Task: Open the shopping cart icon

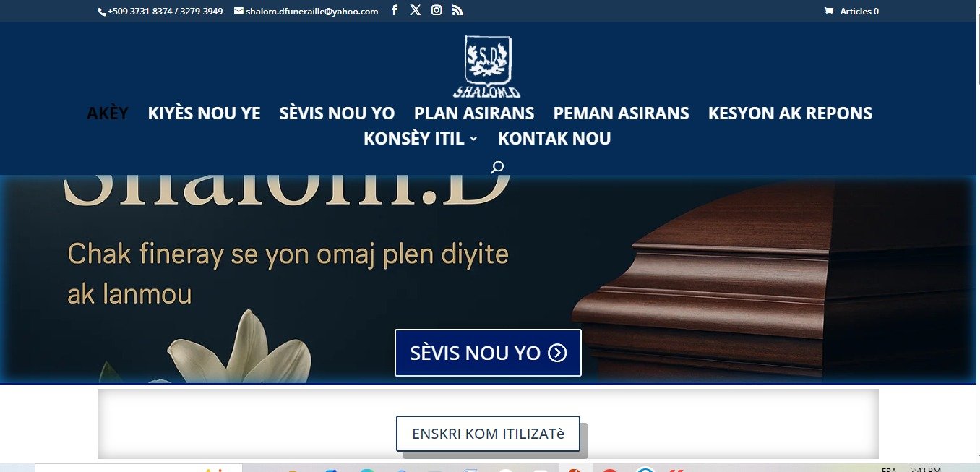Action: pyautogui.click(x=828, y=11)
